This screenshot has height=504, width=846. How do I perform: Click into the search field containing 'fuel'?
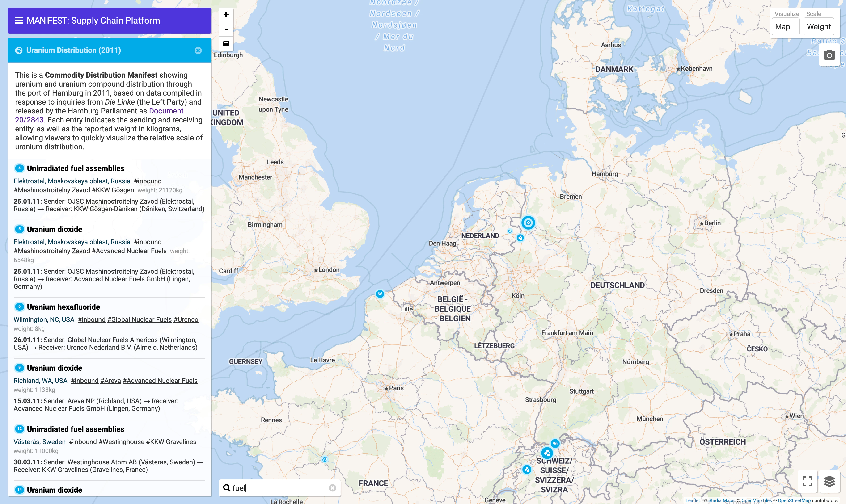pos(280,488)
